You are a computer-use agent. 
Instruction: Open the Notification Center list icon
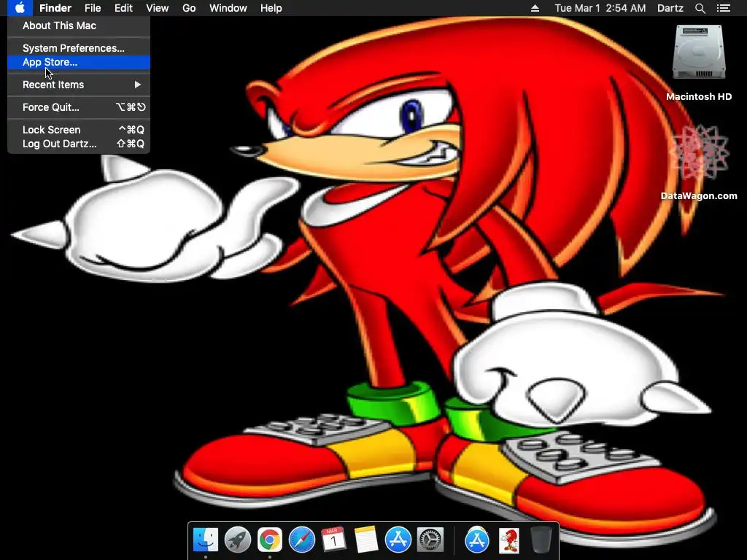point(724,8)
